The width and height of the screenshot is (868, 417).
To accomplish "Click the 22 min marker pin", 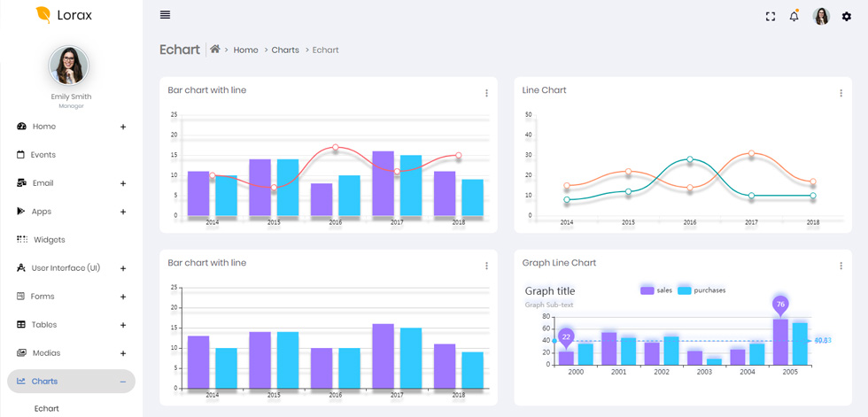I will click(566, 336).
